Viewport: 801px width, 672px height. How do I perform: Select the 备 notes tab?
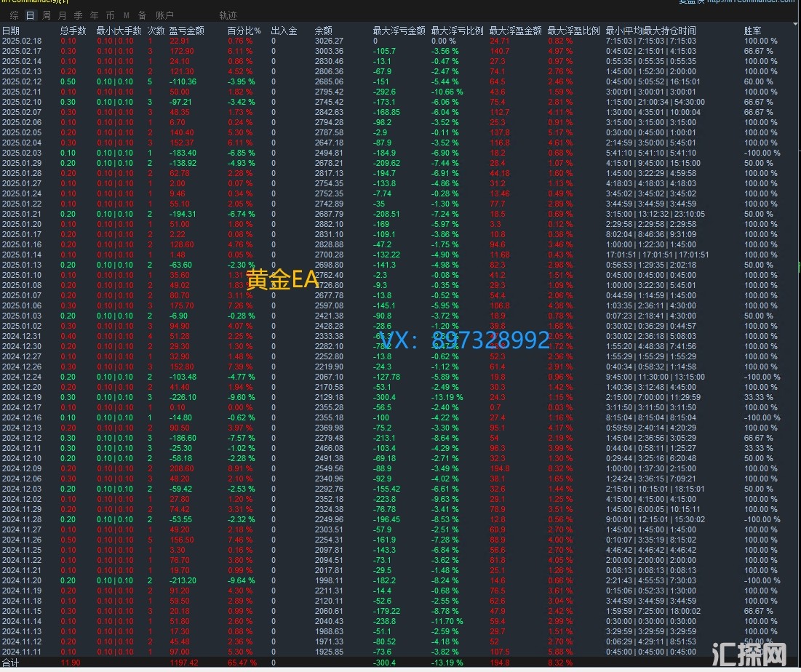142,15
